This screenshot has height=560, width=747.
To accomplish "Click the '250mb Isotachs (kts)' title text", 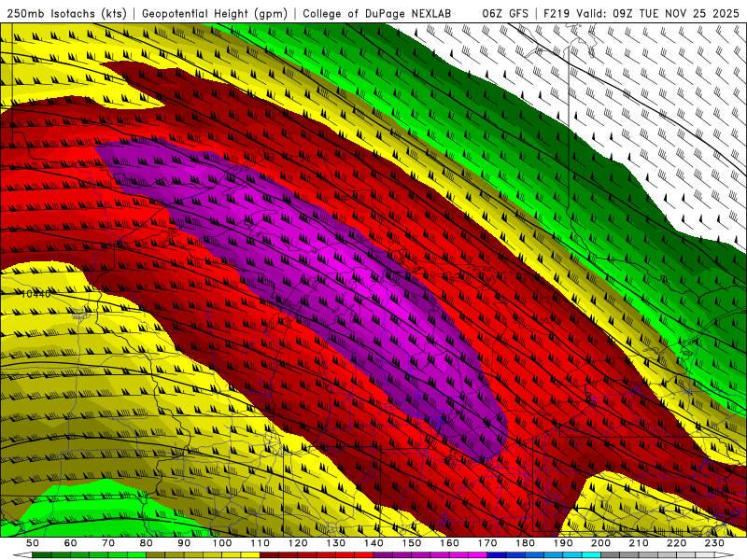I will (67, 13).
